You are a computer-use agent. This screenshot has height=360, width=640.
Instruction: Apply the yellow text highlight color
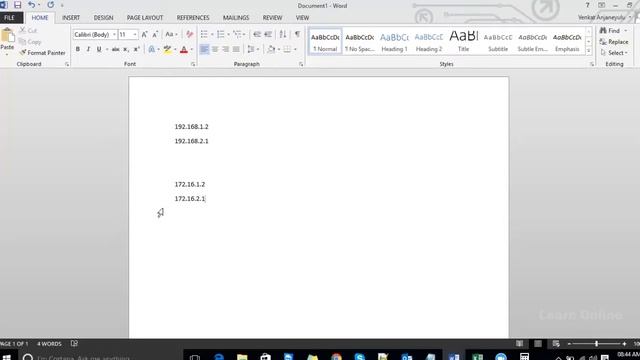pos(167,49)
